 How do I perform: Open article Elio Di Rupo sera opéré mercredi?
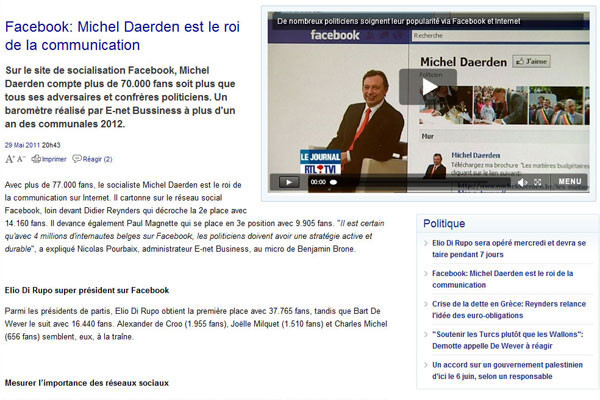[x=509, y=248]
